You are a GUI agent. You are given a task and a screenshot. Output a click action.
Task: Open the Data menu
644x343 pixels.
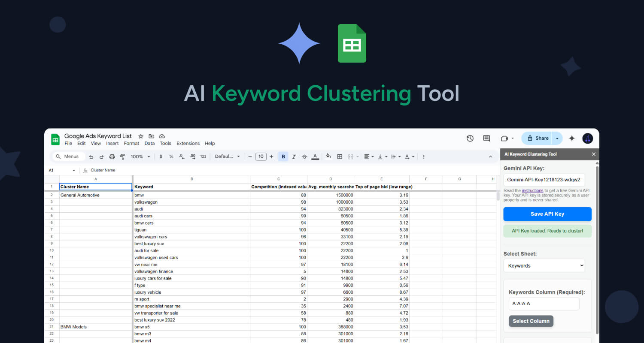[x=149, y=144]
